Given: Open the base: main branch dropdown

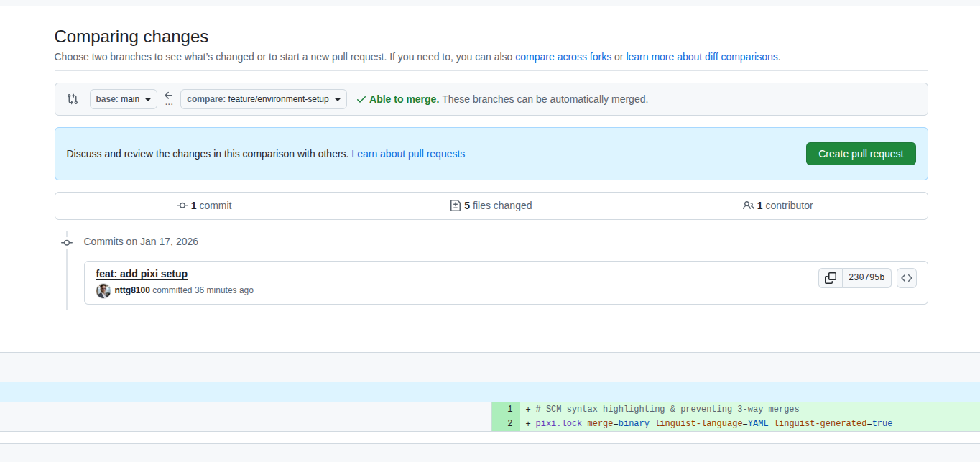Looking at the screenshot, I should pos(124,99).
